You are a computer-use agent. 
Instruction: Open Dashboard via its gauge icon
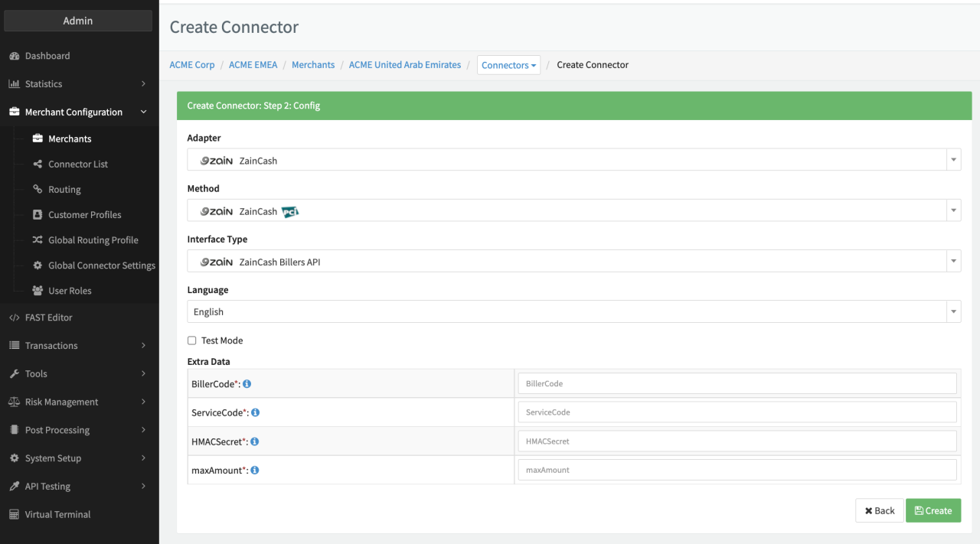tap(14, 56)
